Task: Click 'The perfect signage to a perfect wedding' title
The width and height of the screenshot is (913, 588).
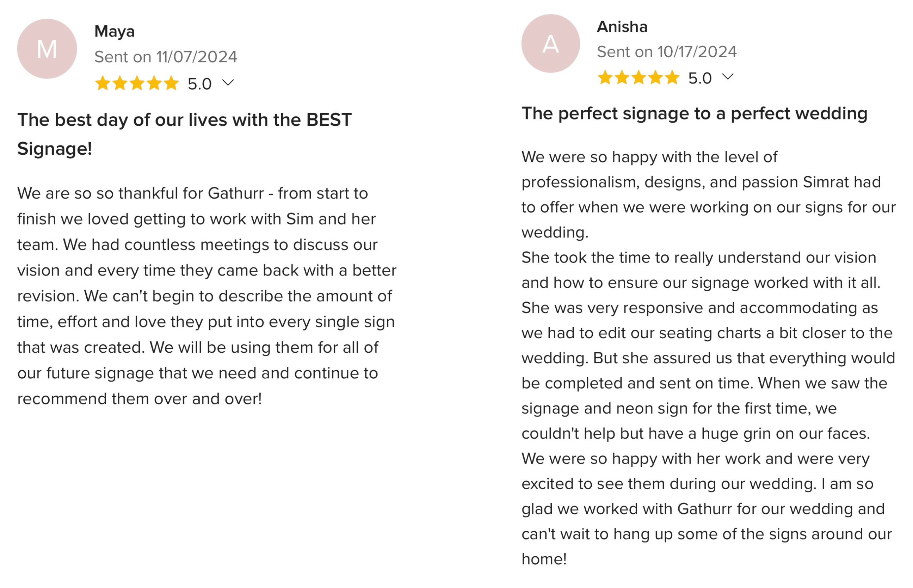Action: (x=694, y=114)
